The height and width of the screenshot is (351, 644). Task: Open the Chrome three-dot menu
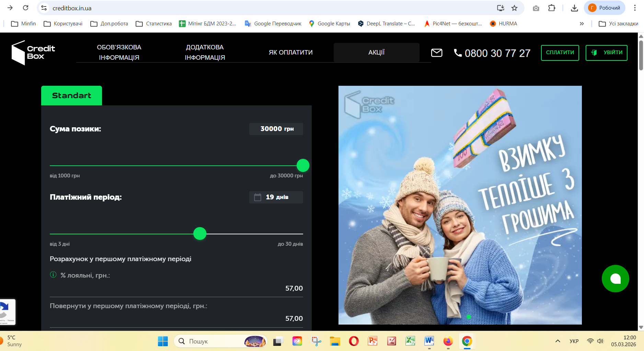coord(635,8)
